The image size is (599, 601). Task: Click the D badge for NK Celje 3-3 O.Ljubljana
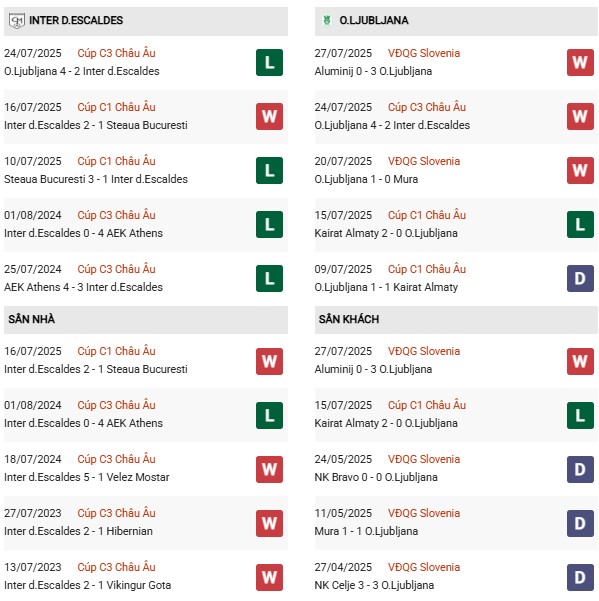pos(580,577)
